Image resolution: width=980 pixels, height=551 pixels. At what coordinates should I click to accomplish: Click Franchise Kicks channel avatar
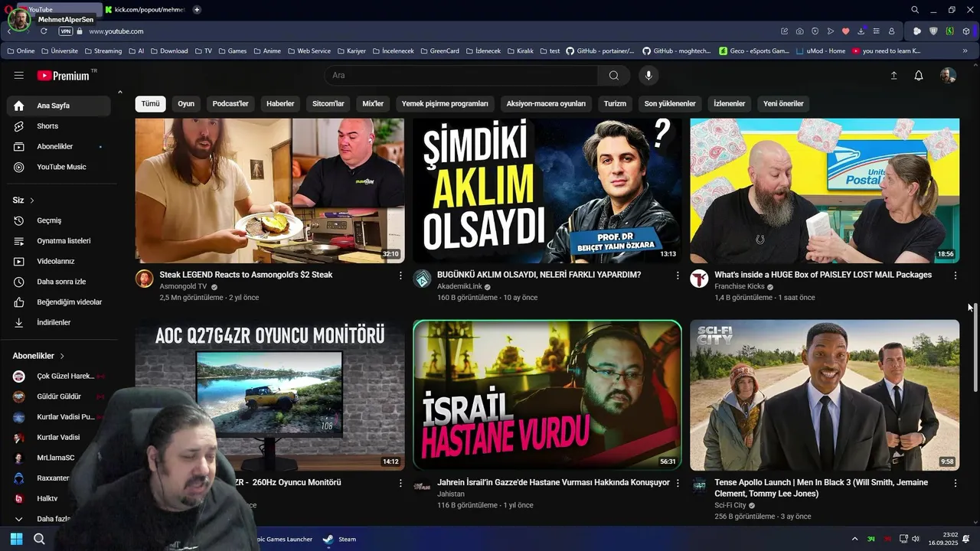pyautogui.click(x=699, y=279)
